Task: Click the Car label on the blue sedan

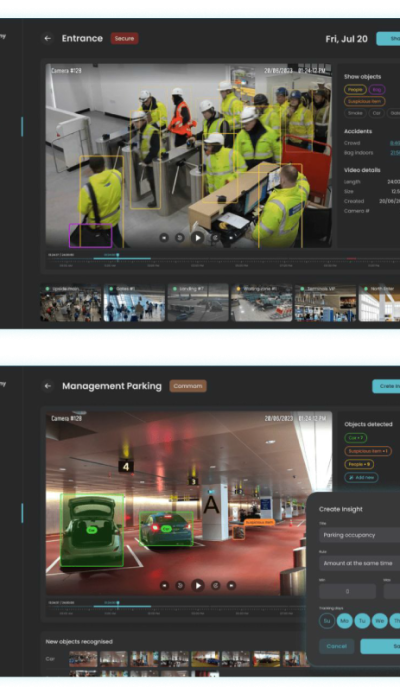Action: click(x=166, y=529)
